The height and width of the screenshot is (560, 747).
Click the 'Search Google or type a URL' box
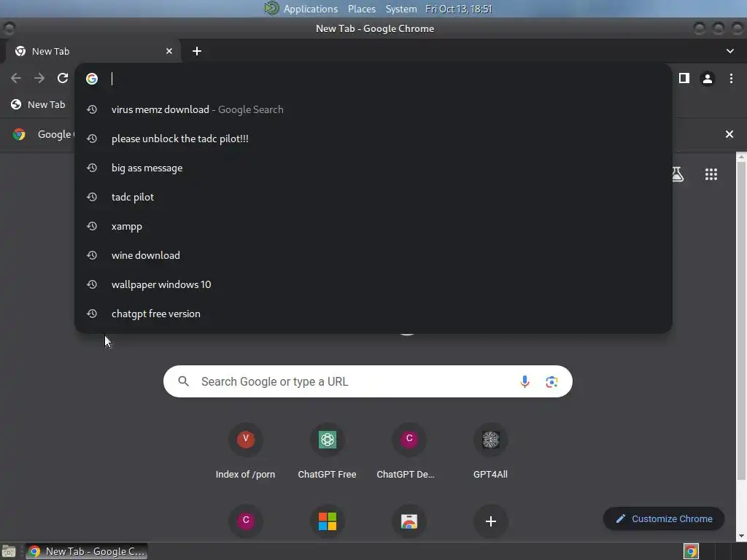click(x=368, y=381)
